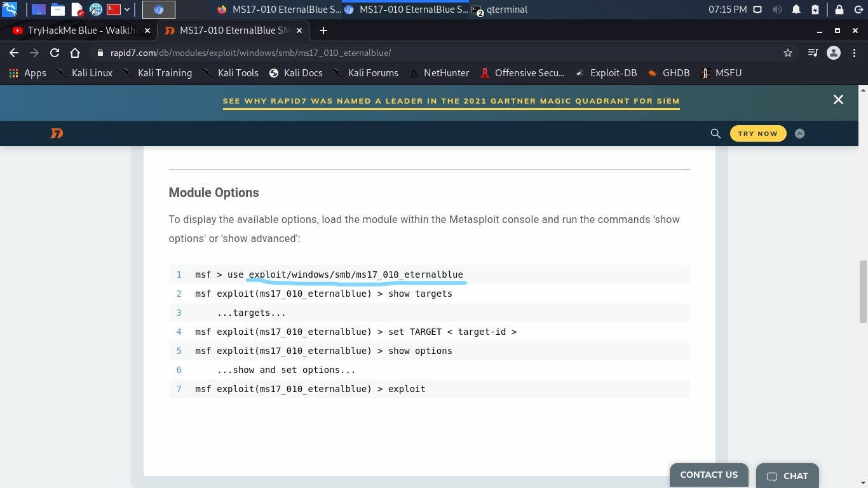This screenshot has width=868, height=488.
Task: Click the Module Options heading
Action: [x=214, y=193]
